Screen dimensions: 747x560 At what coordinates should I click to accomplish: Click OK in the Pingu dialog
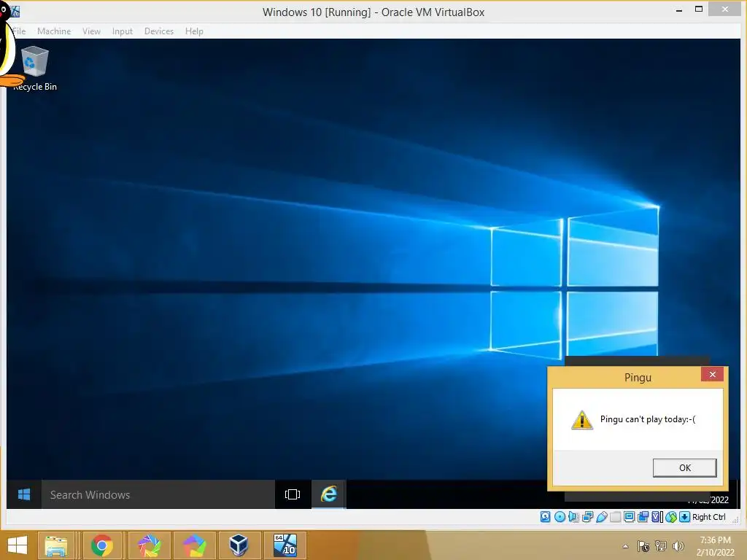click(684, 467)
